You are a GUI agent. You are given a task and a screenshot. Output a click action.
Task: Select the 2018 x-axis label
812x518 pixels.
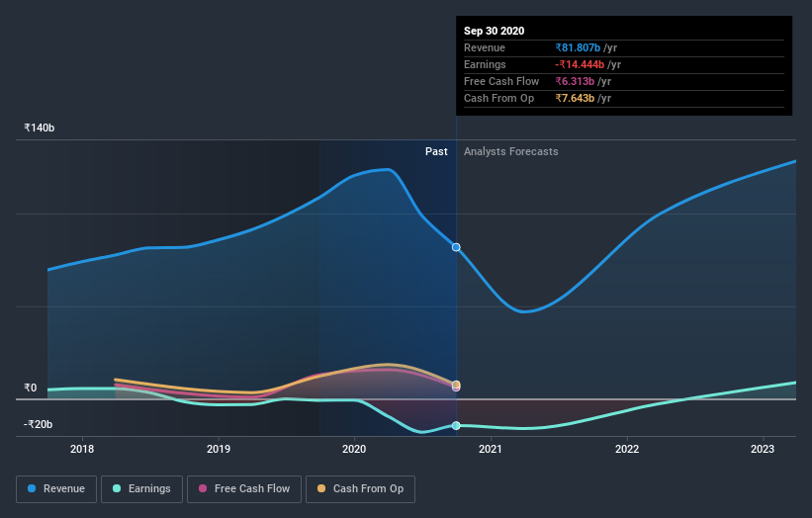[x=82, y=449]
